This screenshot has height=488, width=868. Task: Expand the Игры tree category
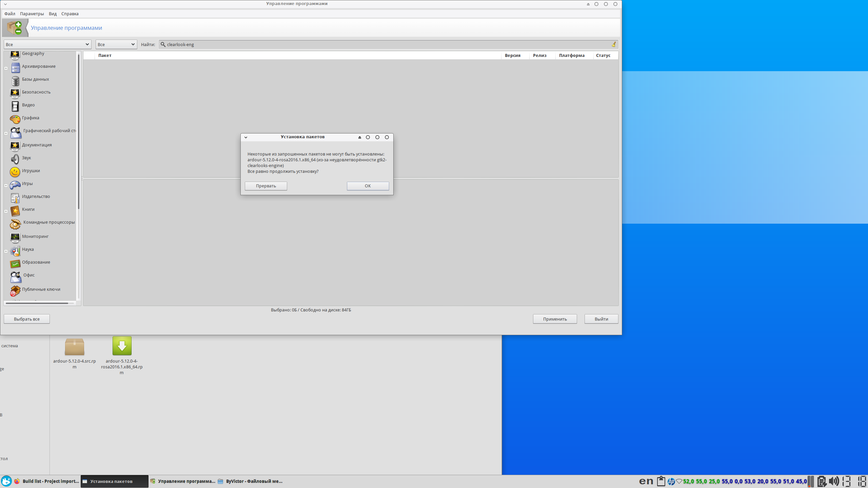click(x=6, y=185)
